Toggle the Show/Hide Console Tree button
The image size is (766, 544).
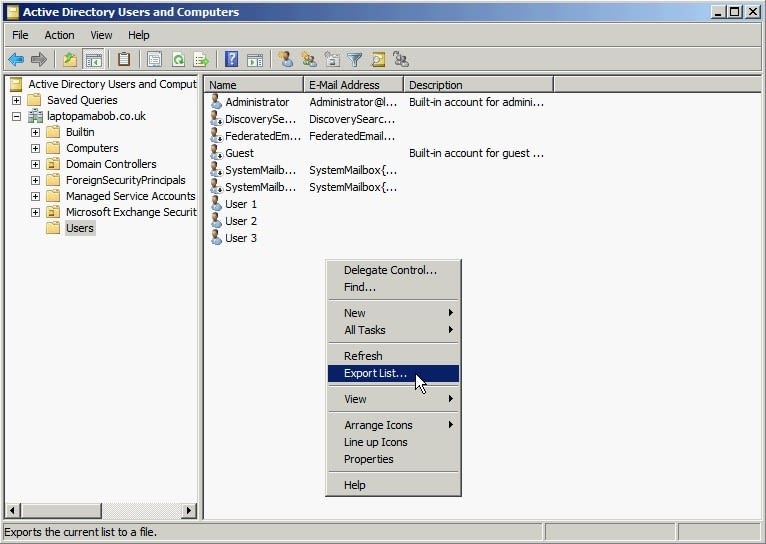click(93, 60)
